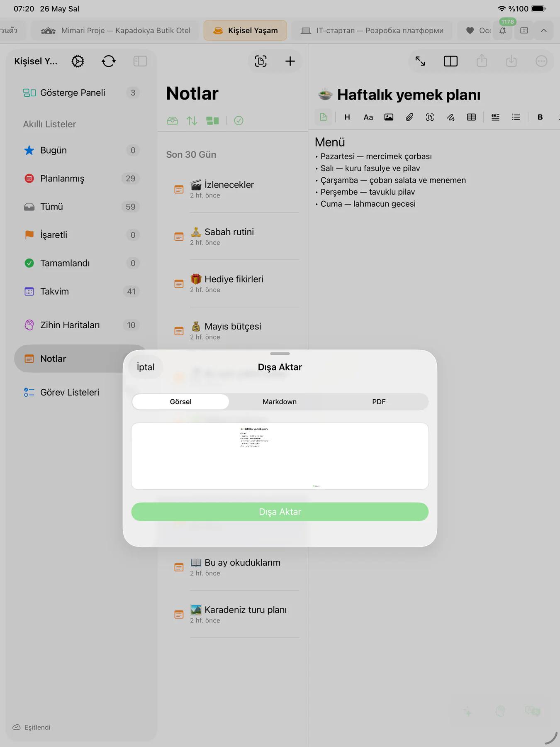Collapse the tab bar with chevron up

pos(544,30)
